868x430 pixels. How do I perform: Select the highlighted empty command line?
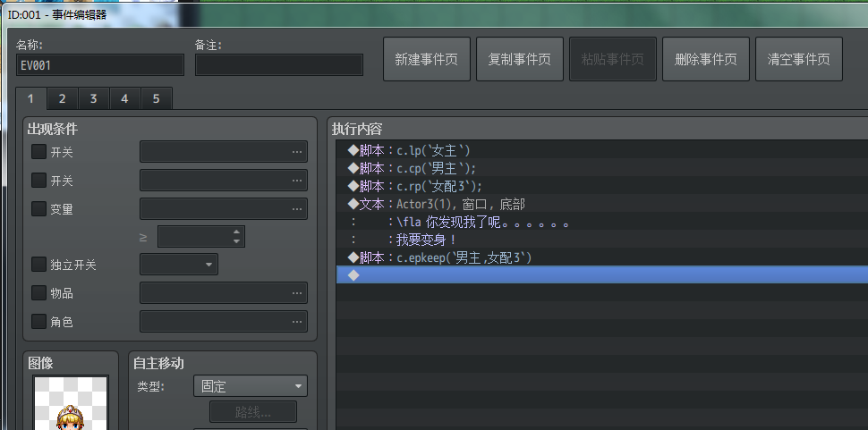[x=601, y=274]
